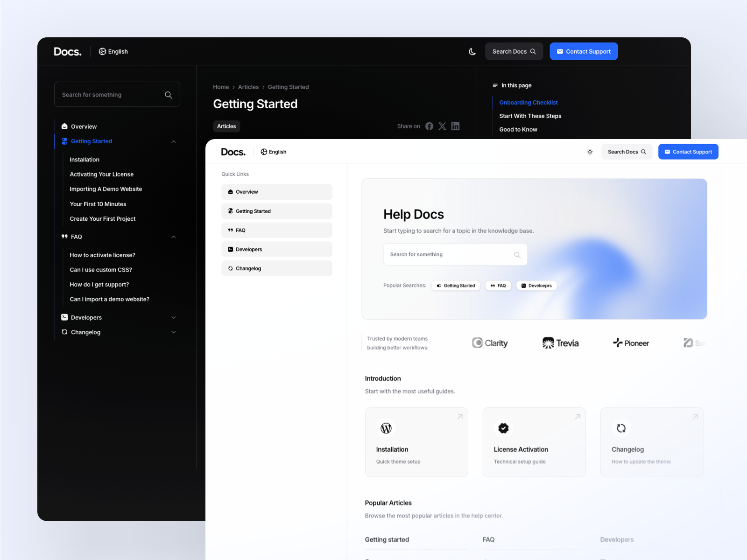This screenshot has width=747, height=560.
Task: Click the Pioneer logo
Action: pyautogui.click(x=631, y=343)
